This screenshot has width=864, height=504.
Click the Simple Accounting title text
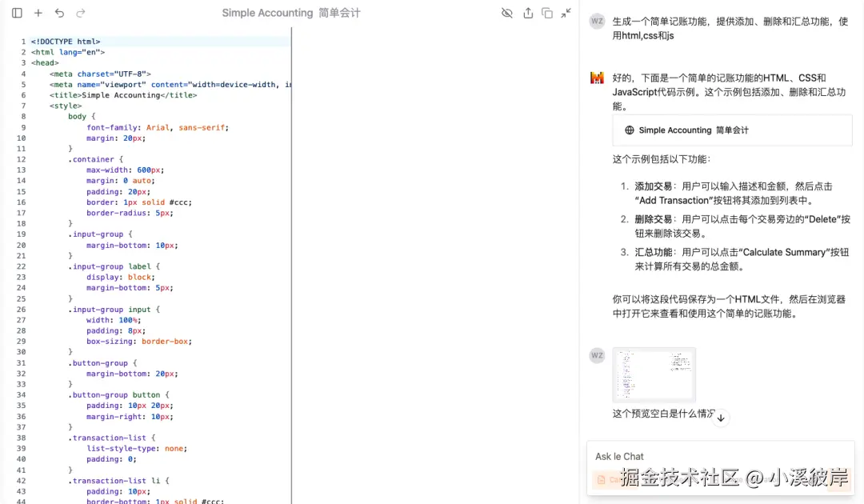[290, 13]
